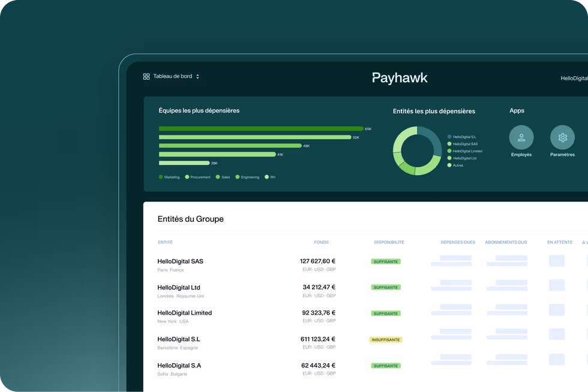The height and width of the screenshot is (392, 588).
Task: Click the Sales legend dot
Action: (x=218, y=177)
